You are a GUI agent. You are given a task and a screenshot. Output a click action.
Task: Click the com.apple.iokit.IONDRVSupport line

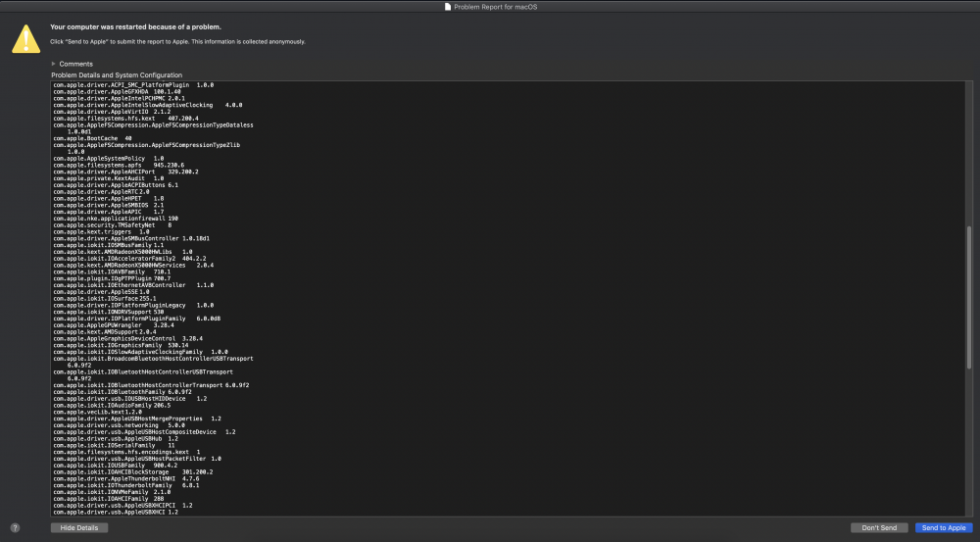point(108,312)
